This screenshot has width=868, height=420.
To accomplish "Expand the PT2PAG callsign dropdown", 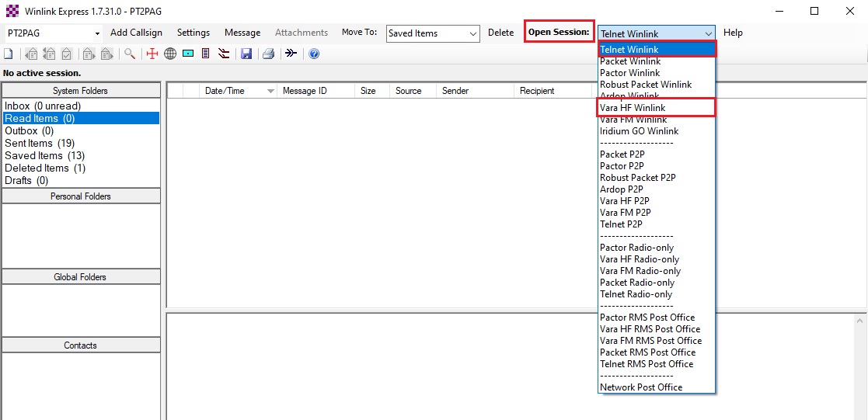I will point(97,33).
